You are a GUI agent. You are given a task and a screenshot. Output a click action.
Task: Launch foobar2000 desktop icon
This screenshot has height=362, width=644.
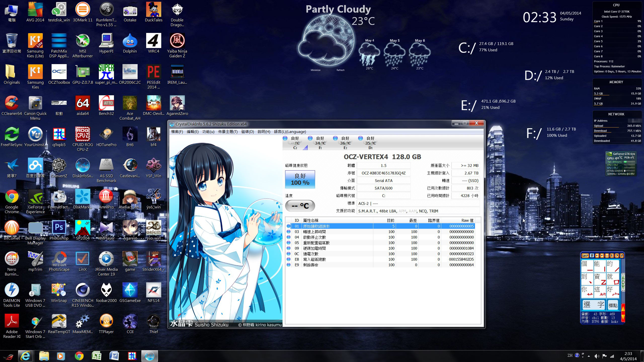coord(106,293)
